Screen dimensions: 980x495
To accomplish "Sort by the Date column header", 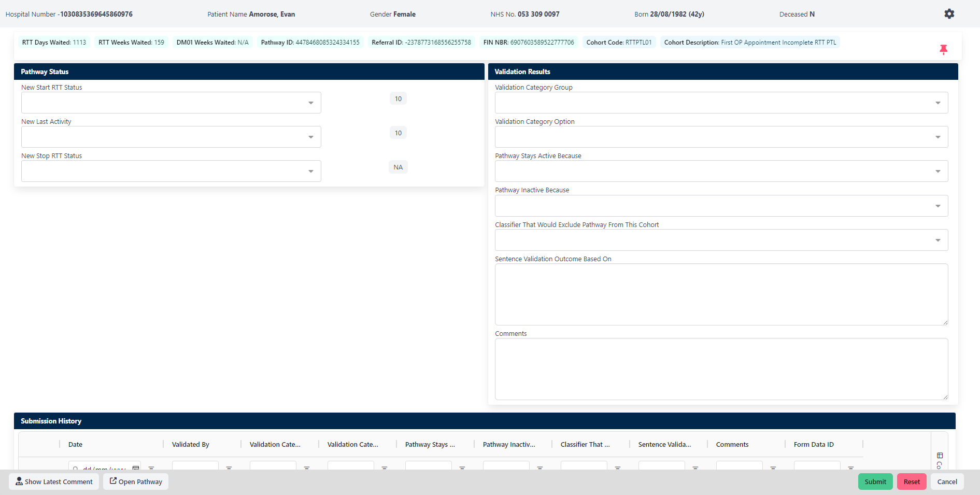I will (76, 444).
